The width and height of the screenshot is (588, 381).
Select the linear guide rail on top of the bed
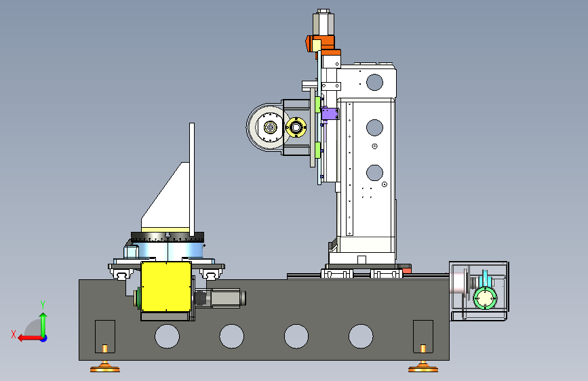368,277
